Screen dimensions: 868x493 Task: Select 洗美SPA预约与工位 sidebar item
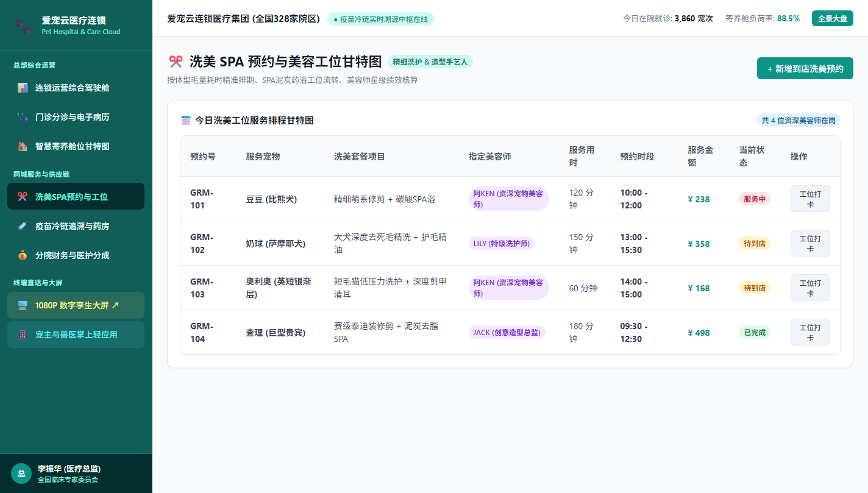tap(76, 197)
